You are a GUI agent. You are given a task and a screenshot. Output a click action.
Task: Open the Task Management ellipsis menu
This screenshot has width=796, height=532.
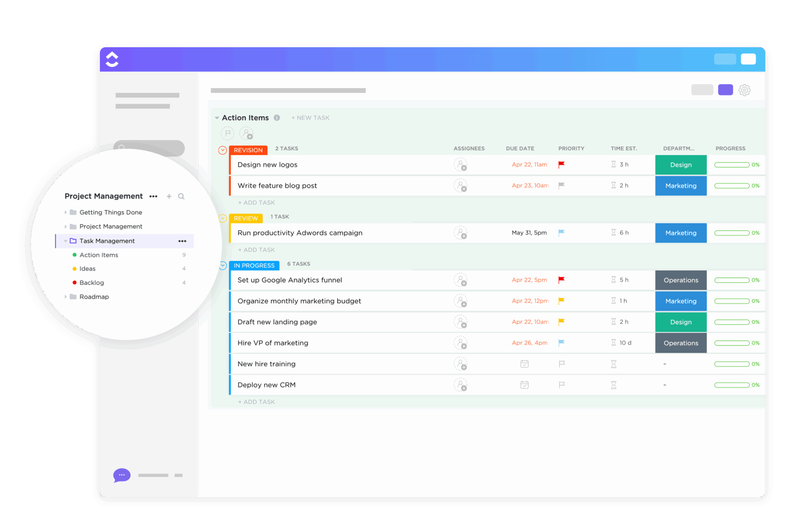coord(182,241)
